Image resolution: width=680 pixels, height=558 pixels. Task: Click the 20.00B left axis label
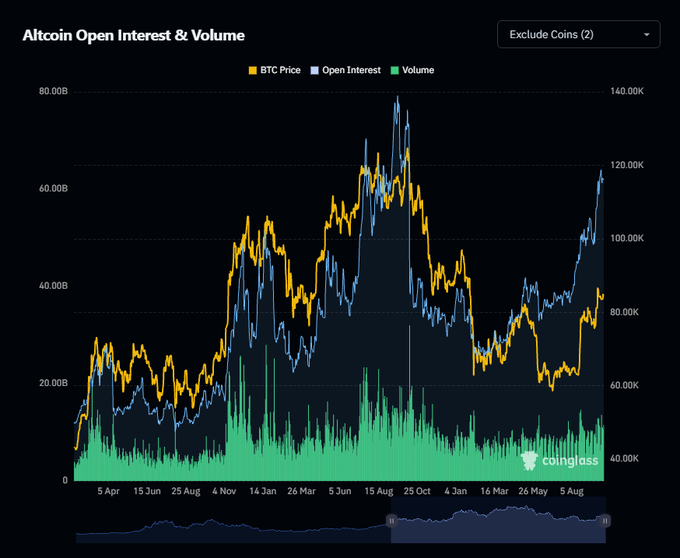53,383
